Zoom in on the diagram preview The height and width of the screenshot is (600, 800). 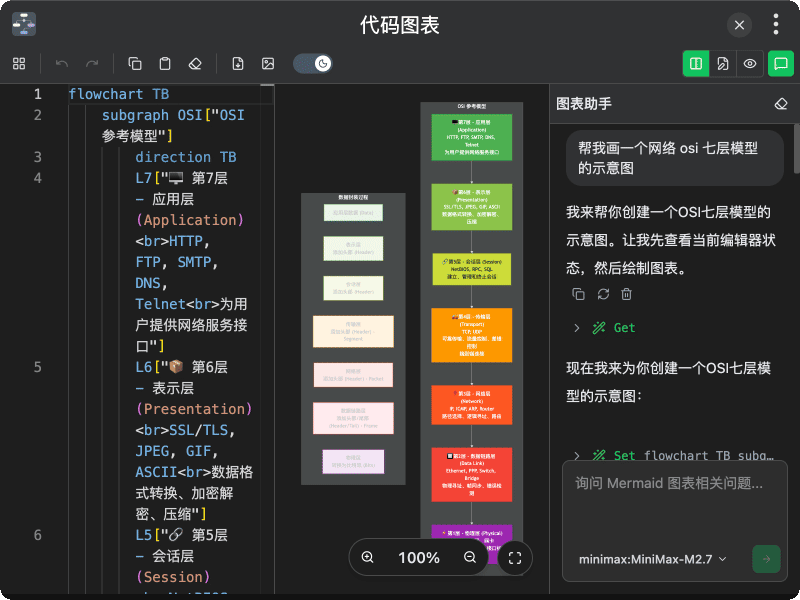tap(367, 557)
